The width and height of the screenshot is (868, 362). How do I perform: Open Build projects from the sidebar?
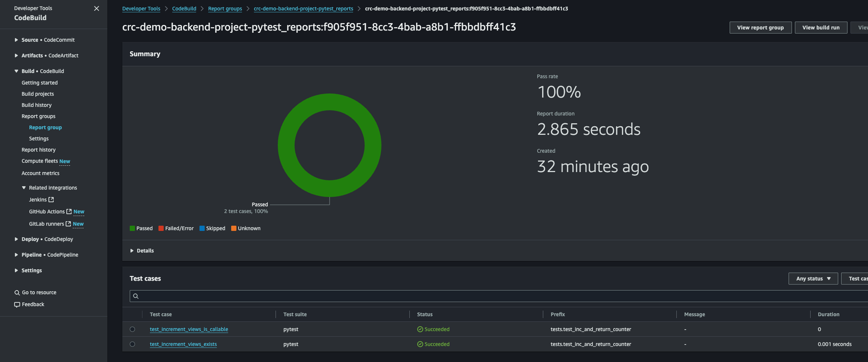click(x=38, y=93)
